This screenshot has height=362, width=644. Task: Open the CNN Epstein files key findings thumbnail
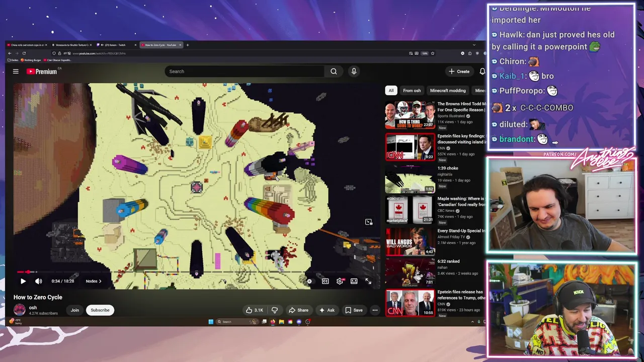pyautogui.click(x=410, y=147)
